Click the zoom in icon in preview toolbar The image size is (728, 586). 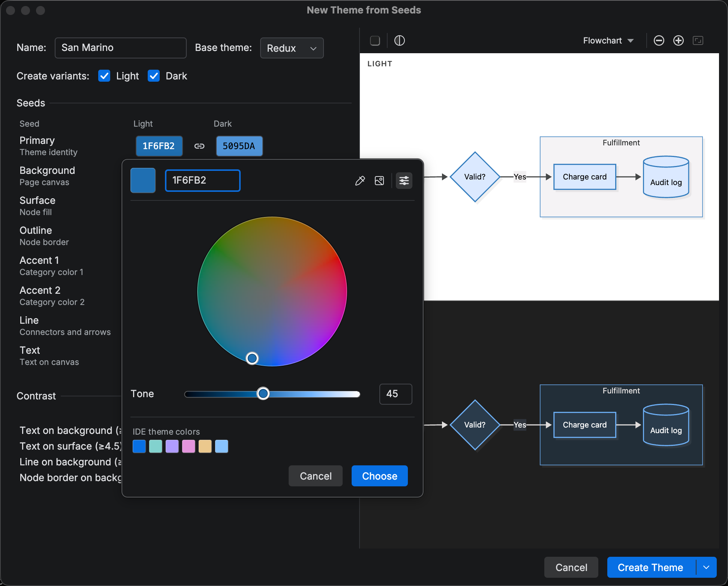coord(679,40)
